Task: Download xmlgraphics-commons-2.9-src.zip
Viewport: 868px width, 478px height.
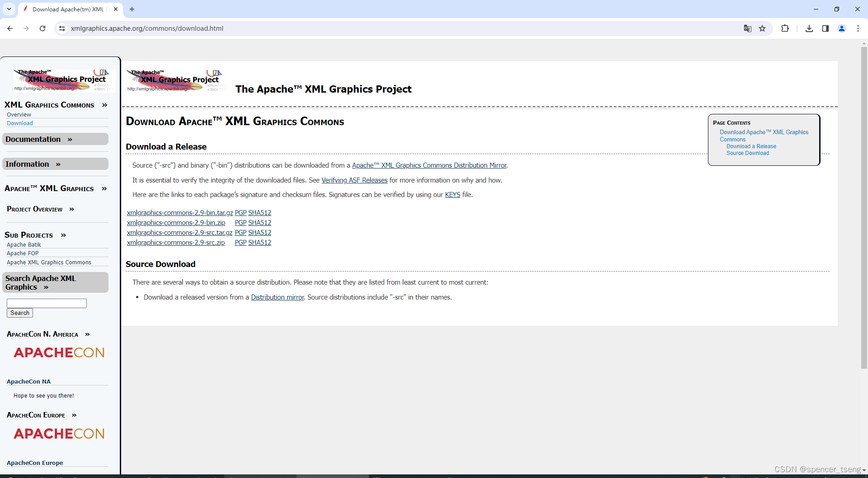Action: pyautogui.click(x=175, y=243)
